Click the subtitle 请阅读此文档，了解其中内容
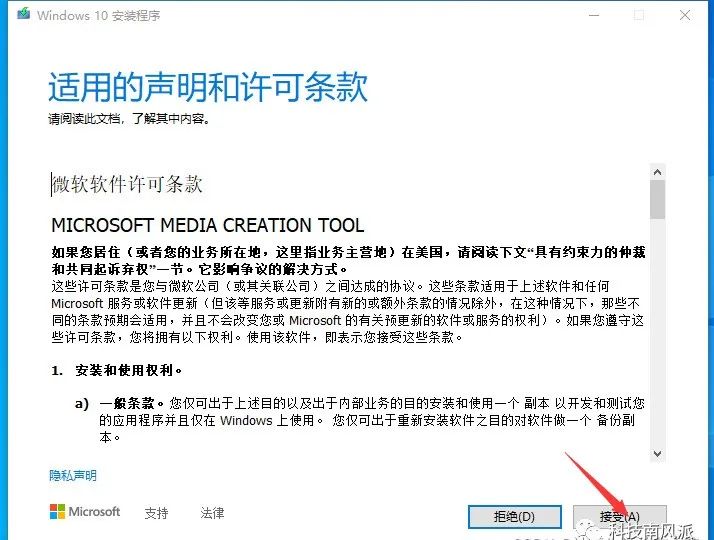 (129, 119)
